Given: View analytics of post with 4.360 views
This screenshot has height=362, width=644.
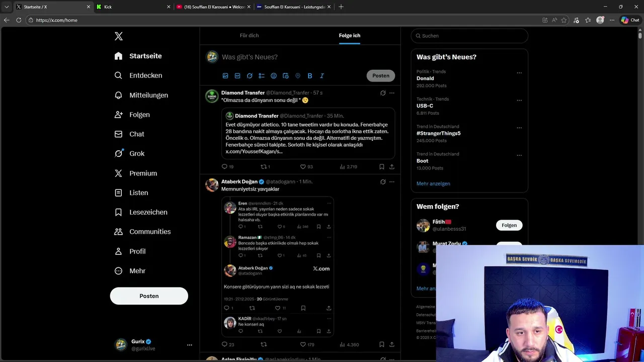Looking at the screenshot, I should (349, 344).
